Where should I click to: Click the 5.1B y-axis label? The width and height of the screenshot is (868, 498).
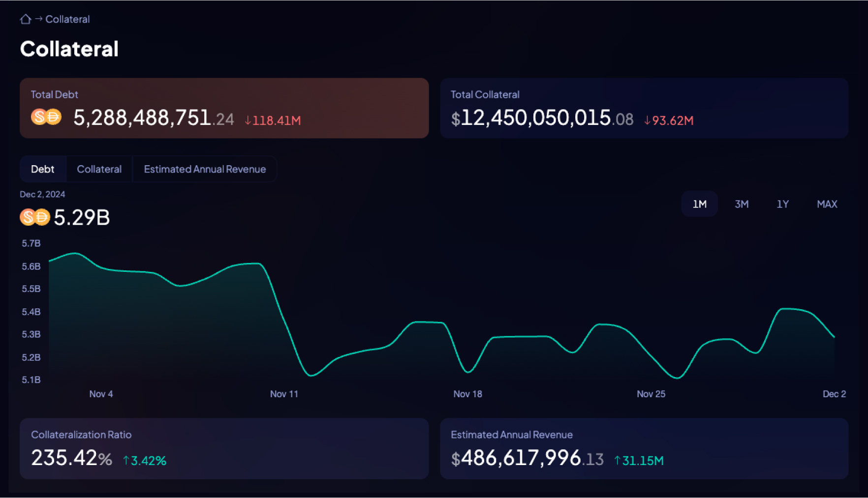[x=31, y=380]
